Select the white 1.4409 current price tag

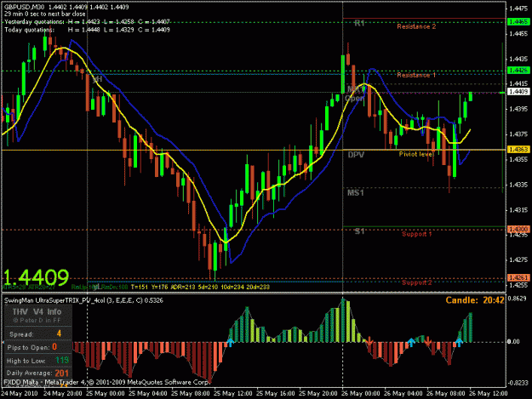(518, 92)
